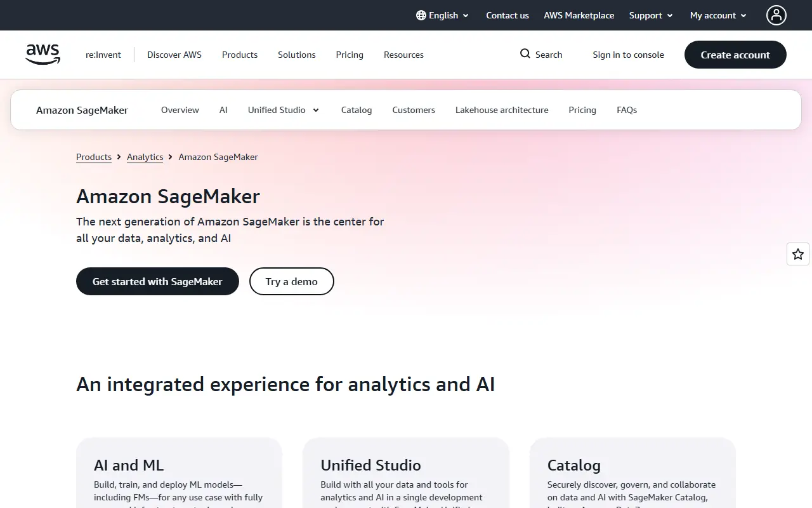The image size is (812, 508).
Task: Open the Solutions menu
Action: 297,55
